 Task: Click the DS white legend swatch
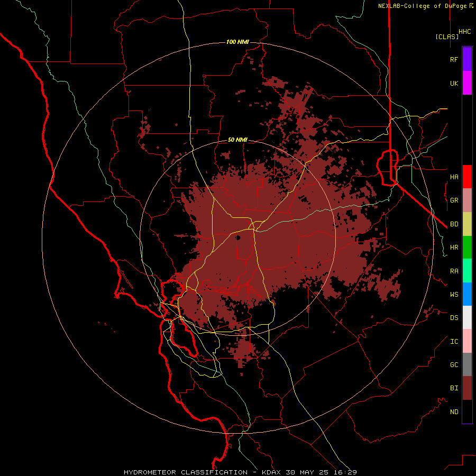467,317
